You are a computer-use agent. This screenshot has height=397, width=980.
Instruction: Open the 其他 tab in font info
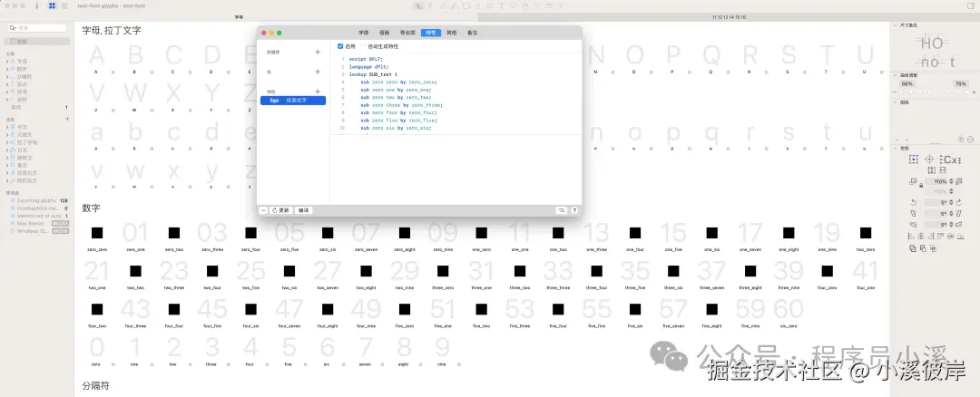pos(451,33)
